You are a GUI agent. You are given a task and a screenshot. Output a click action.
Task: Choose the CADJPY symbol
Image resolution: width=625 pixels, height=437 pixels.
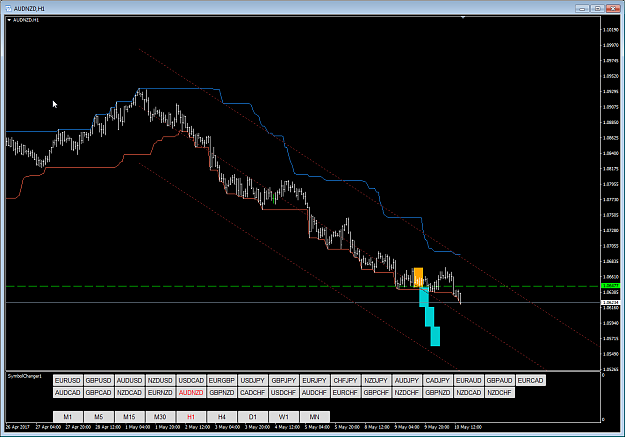point(438,380)
